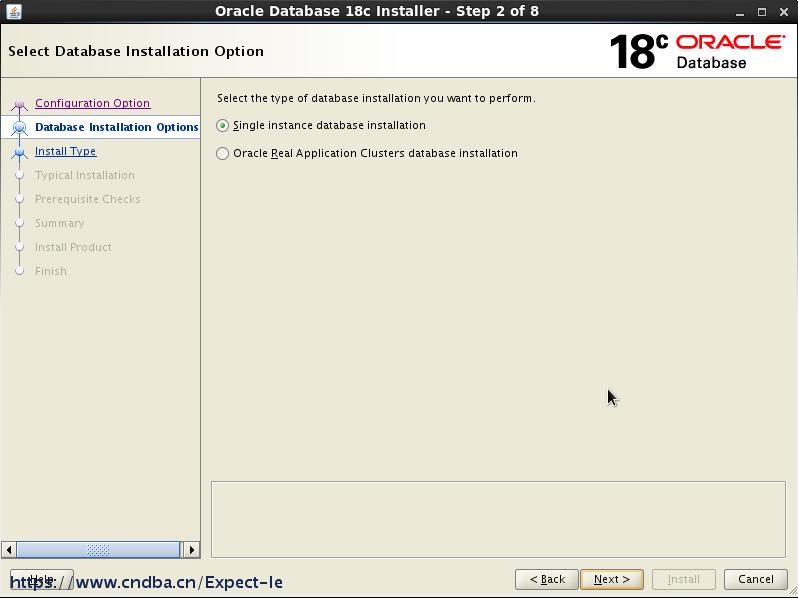798x598 pixels.
Task: Click Typical Installation step text
Action: [85, 175]
